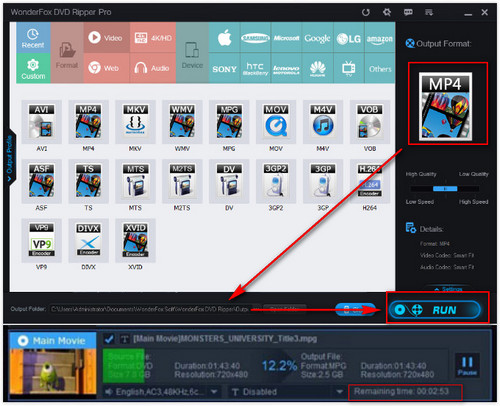Select the DIVX encoder format
500x406 pixels.
click(88, 240)
